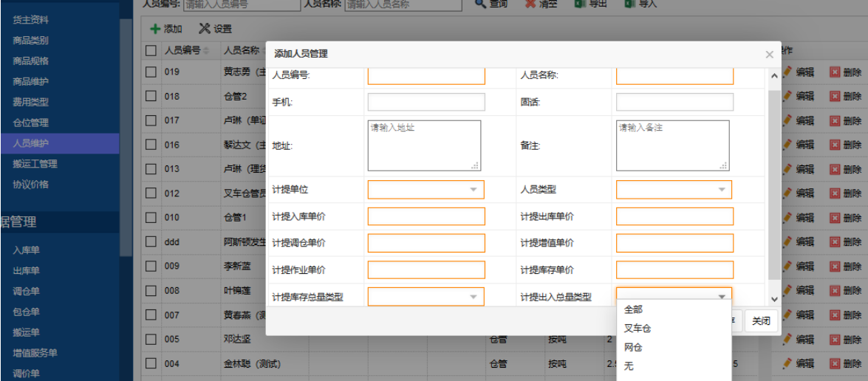This screenshot has width=868, height=381.
Task: Click the magnifier 查询 search icon
Action: coord(480,4)
